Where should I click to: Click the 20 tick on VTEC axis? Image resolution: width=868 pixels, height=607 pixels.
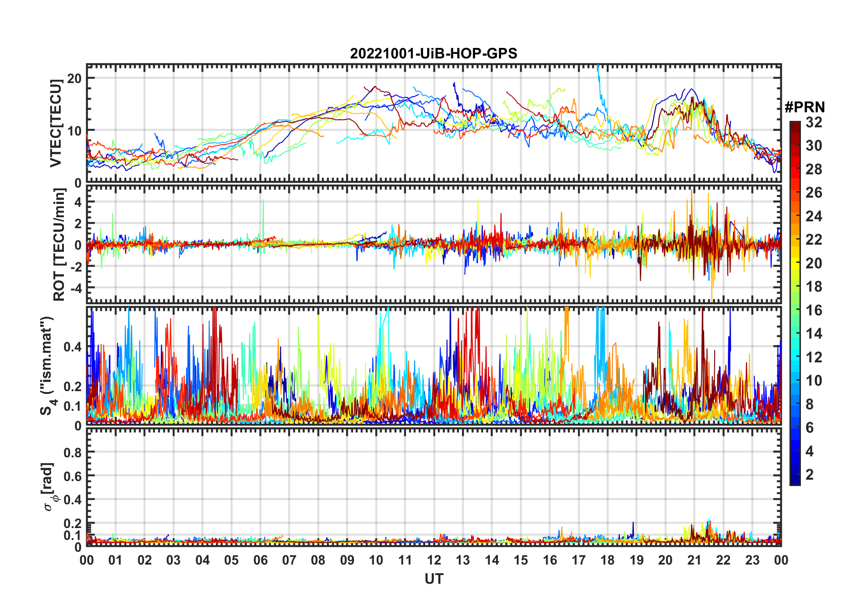tap(74, 78)
